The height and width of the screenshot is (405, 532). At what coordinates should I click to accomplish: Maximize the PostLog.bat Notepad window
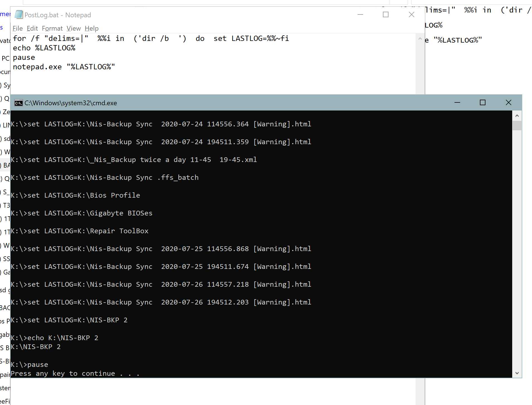386,14
